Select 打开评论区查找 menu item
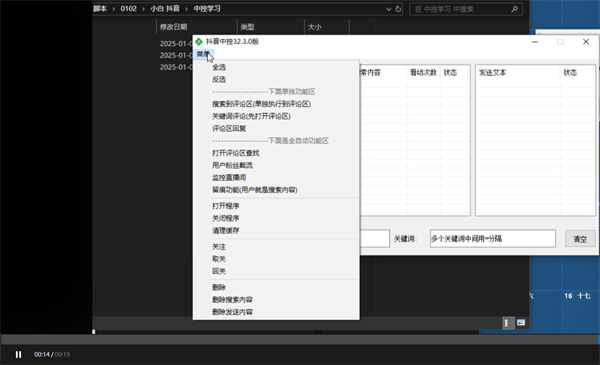This screenshot has height=365, width=600. pyautogui.click(x=236, y=153)
